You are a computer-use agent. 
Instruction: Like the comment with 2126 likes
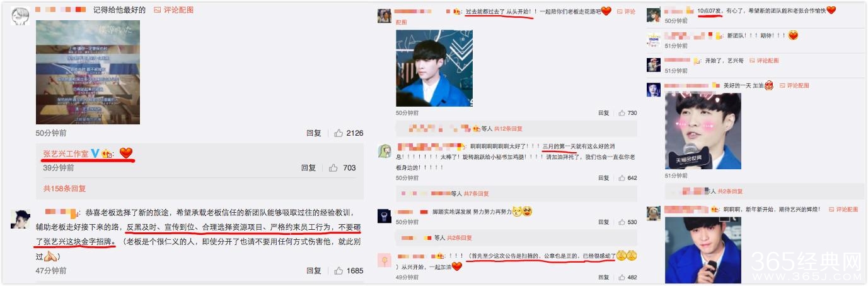(x=339, y=133)
